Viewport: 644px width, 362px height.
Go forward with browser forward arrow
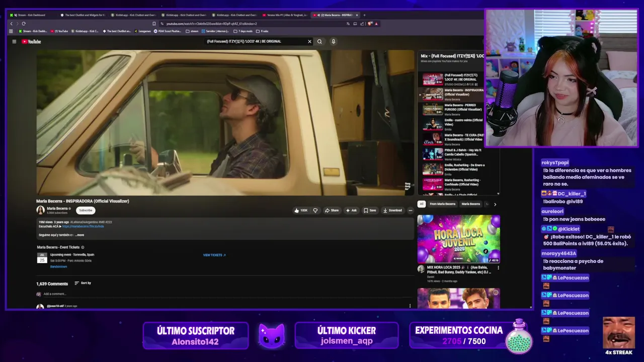[x=17, y=24]
